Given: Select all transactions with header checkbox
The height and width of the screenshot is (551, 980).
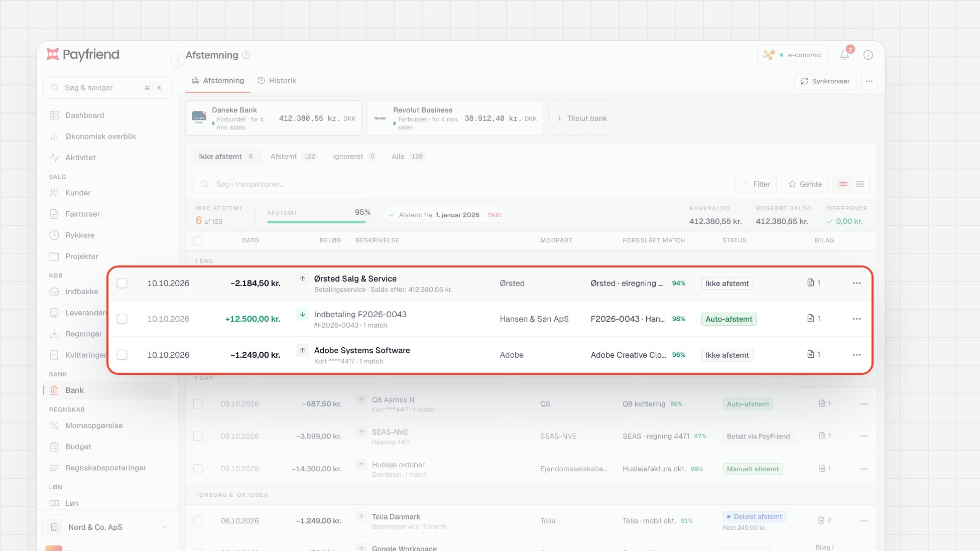Looking at the screenshot, I should coord(198,241).
